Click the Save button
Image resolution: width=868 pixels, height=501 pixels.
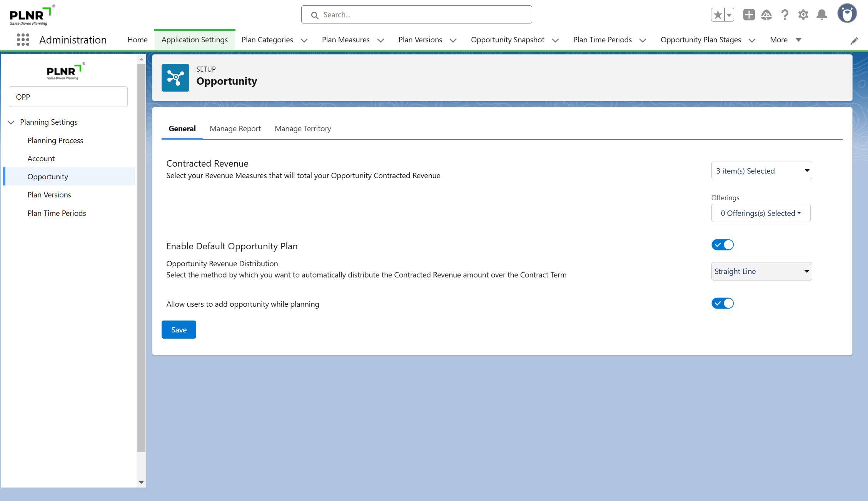(179, 330)
